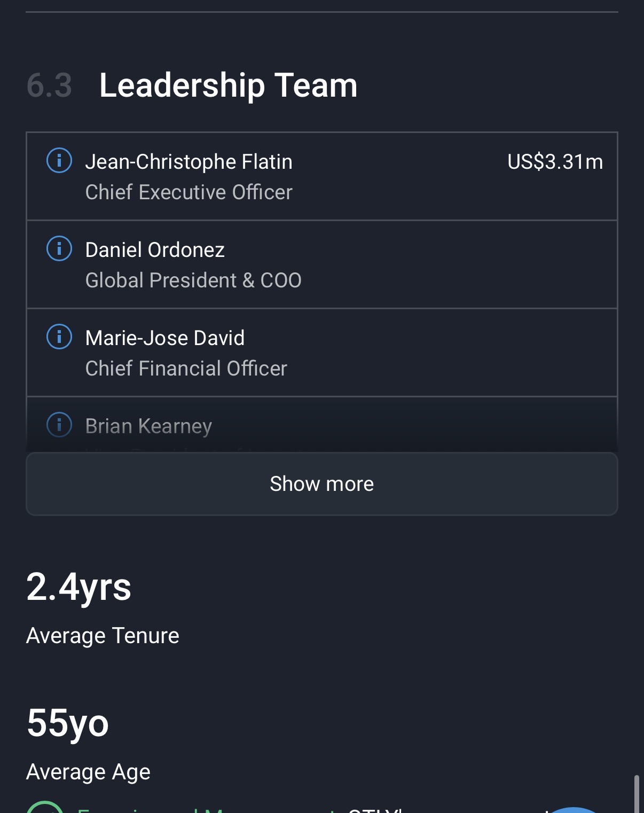Open Daniel Ordonez's profile name
The width and height of the screenshot is (644, 813).
tap(155, 250)
